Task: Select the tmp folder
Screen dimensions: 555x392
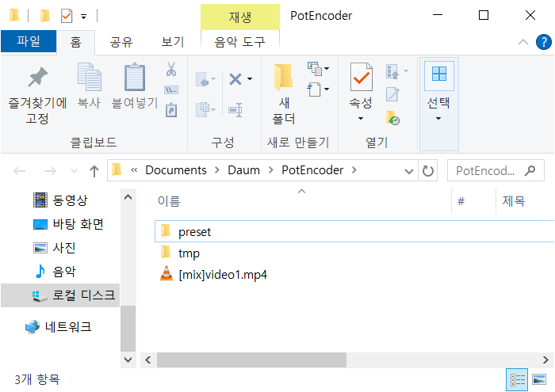Action: pyautogui.click(x=189, y=253)
